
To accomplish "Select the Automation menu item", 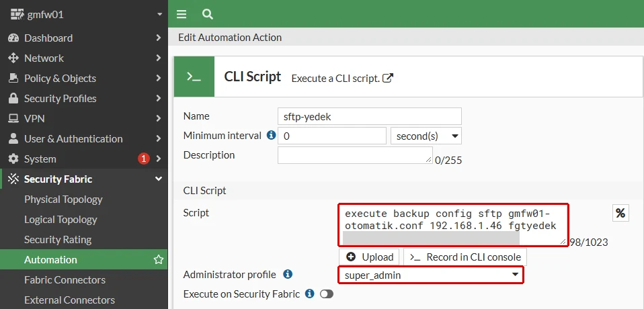I will 84,260.
